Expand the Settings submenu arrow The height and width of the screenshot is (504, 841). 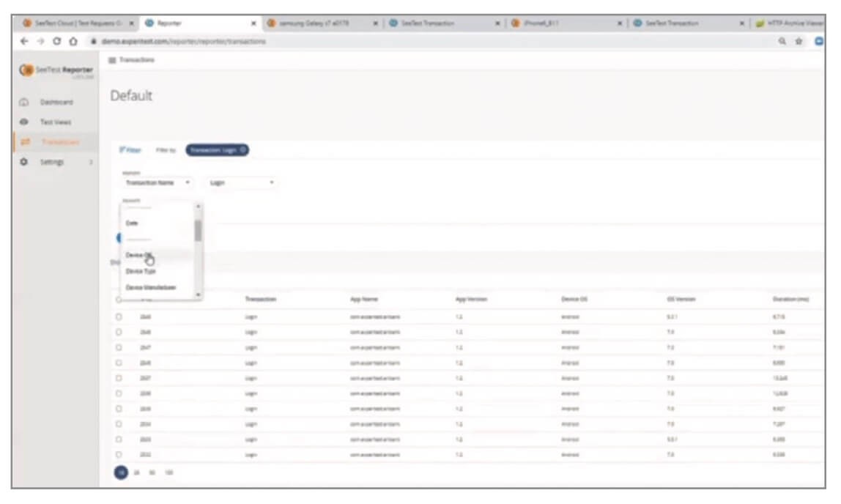91,162
